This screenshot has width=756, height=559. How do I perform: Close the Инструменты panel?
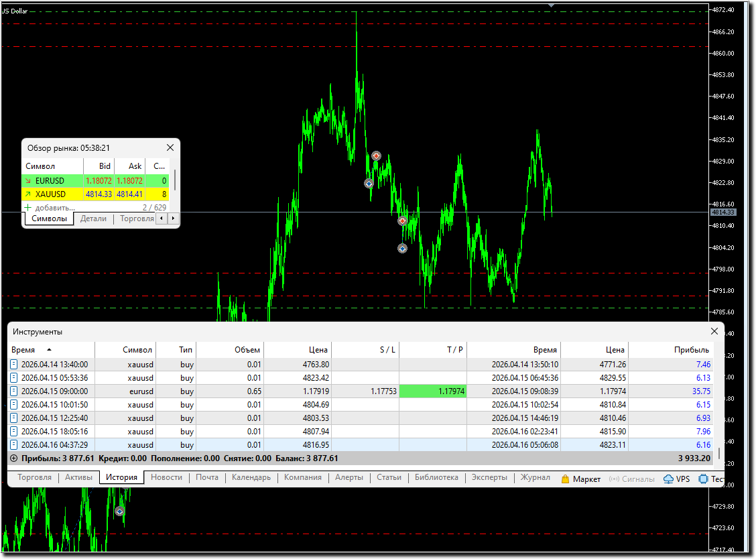713,331
